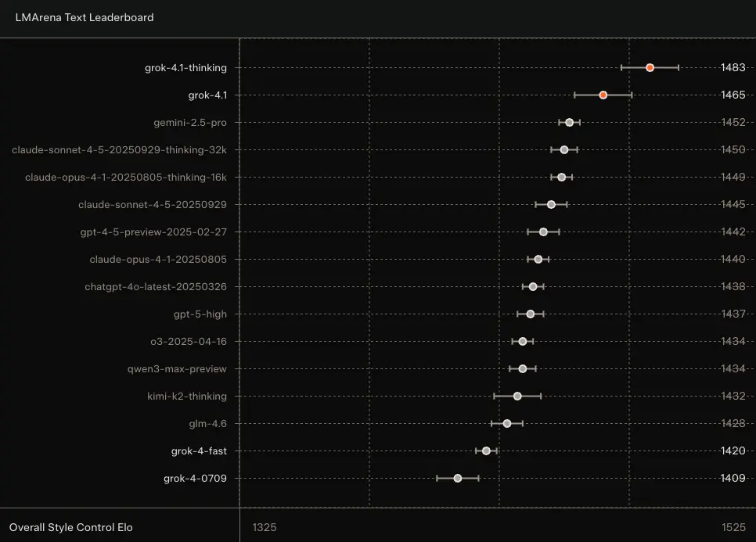The height and width of the screenshot is (542, 756).
Task: Click the claude-opus-4-1-20250805 data point
Action: tap(538, 260)
